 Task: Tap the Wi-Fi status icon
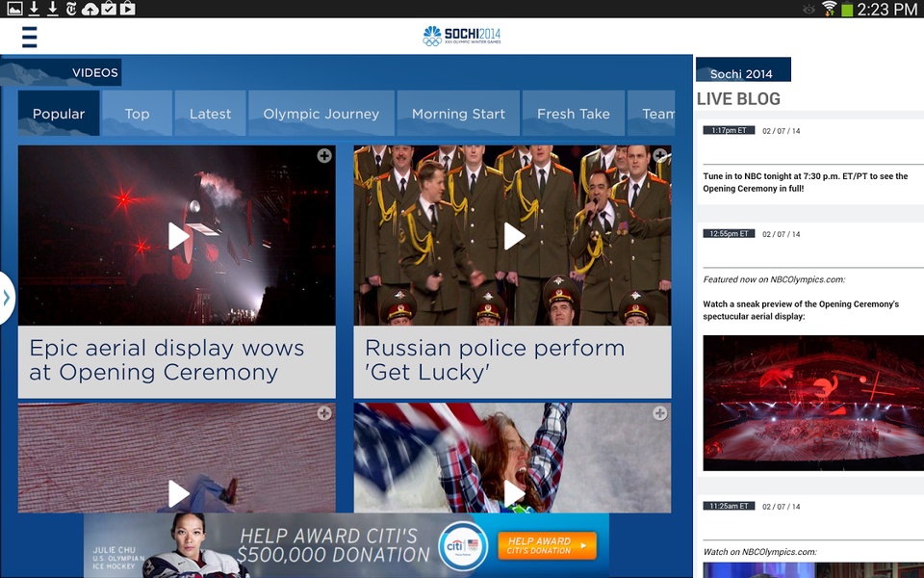(829, 9)
